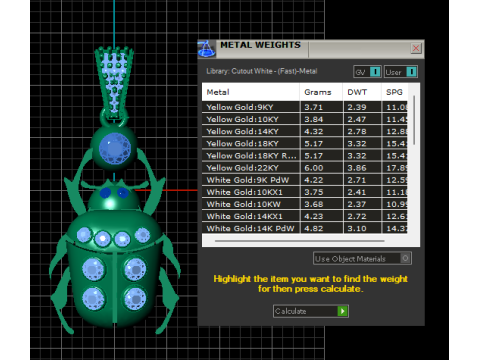
Task: Select the Yellow Gold:9KY row
Action: coord(305,107)
